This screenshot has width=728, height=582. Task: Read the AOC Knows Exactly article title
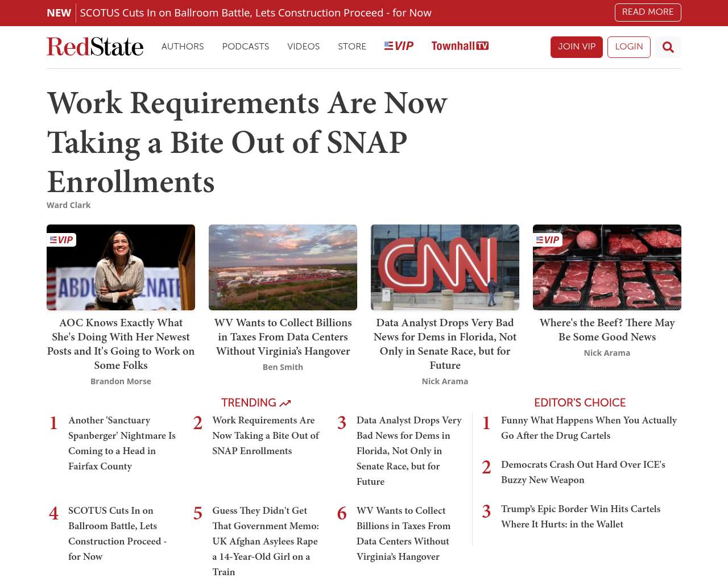pyautogui.click(x=121, y=344)
